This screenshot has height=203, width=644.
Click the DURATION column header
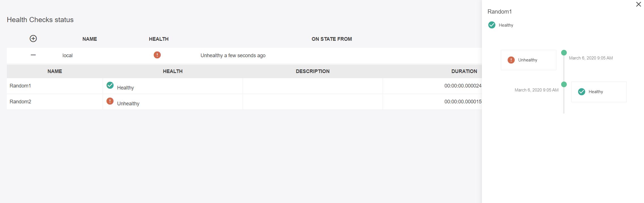(x=464, y=71)
